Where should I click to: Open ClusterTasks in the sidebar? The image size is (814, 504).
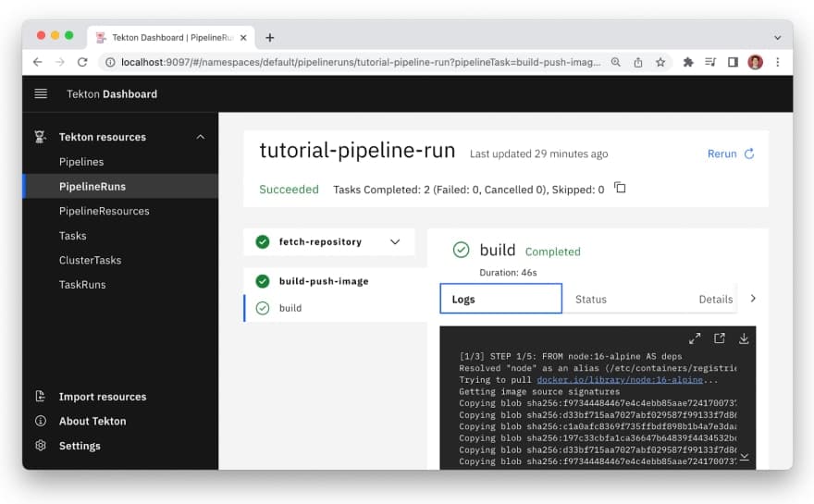coord(90,260)
